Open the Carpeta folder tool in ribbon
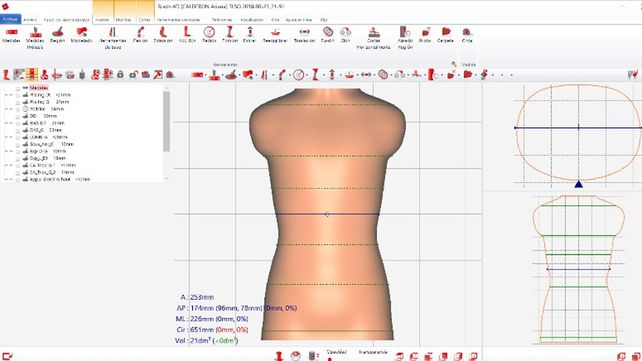This screenshot has height=361, width=642. [x=445, y=35]
